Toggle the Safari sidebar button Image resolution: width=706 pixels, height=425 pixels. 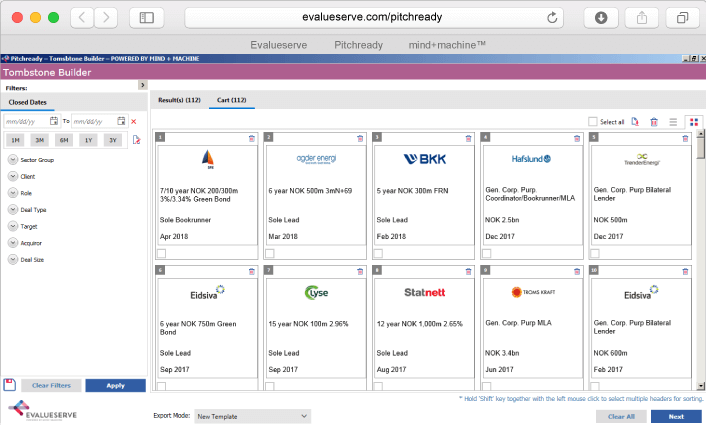(x=147, y=18)
